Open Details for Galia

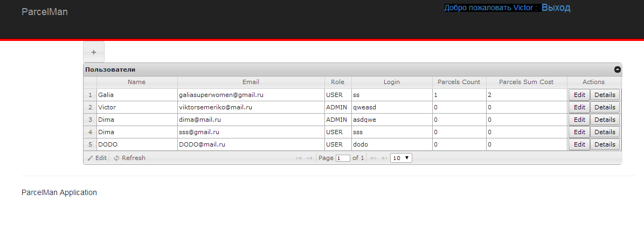pyautogui.click(x=605, y=95)
